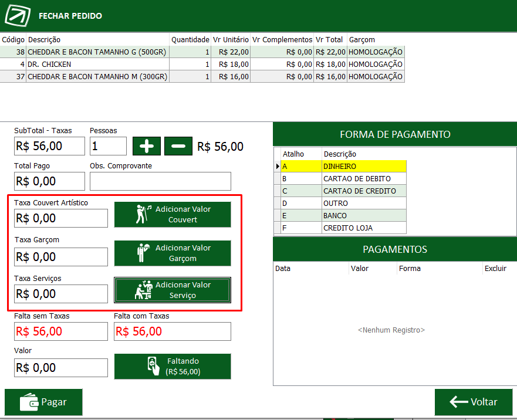The width and height of the screenshot is (517, 420).
Task: Click the Valor column header in Pagamentos
Action: (373, 268)
